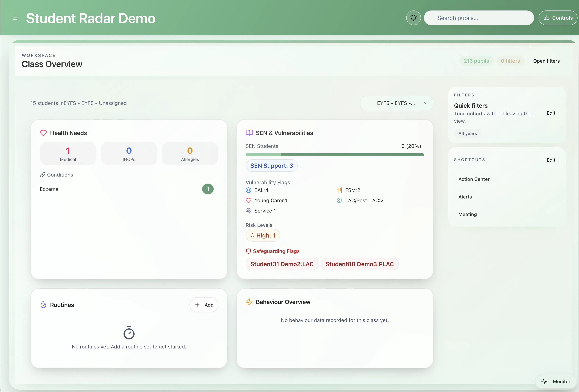
Task: Open the Alerts shortcut
Action: 465,197
